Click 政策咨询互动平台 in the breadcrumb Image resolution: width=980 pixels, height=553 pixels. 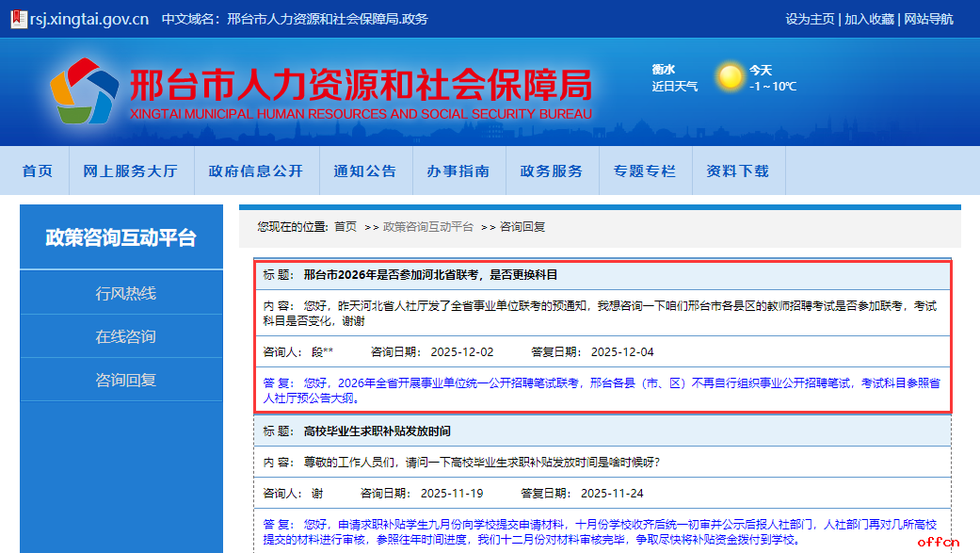pos(428,227)
